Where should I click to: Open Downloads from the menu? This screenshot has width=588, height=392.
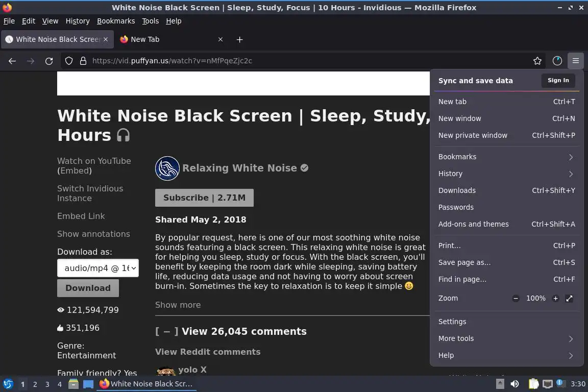tap(506, 190)
